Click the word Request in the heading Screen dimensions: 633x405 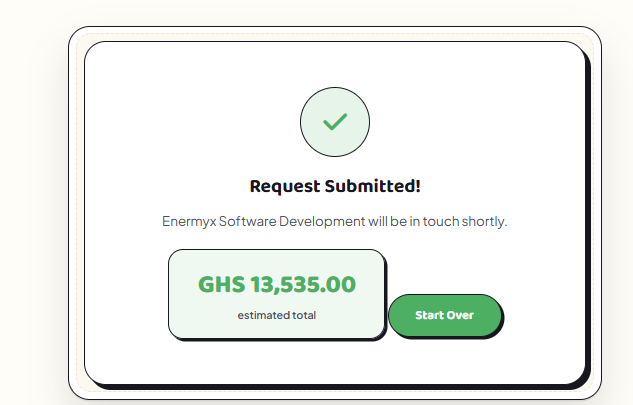click(x=285, y=187)
